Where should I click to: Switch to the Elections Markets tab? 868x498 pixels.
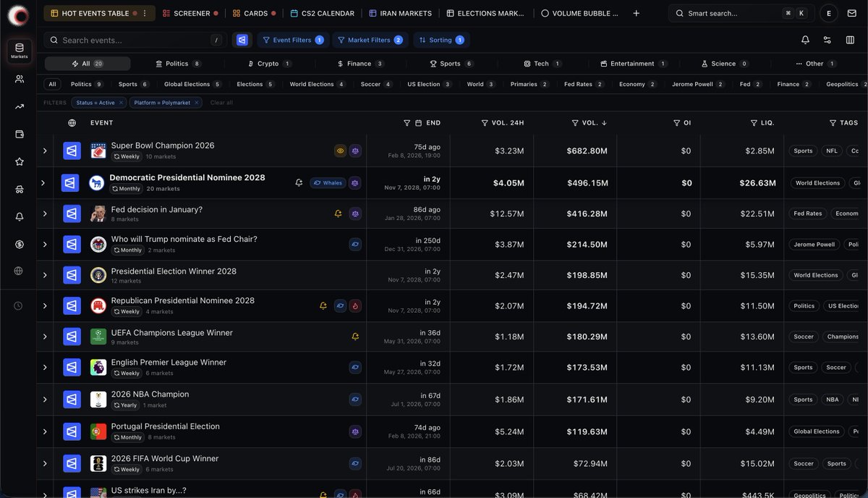(x=485, y=13)
